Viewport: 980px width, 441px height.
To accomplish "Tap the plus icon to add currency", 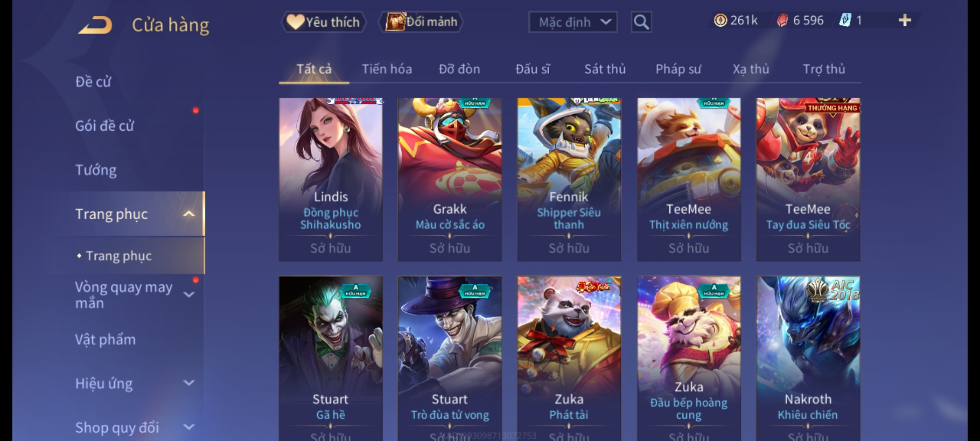I will (905, 20).
